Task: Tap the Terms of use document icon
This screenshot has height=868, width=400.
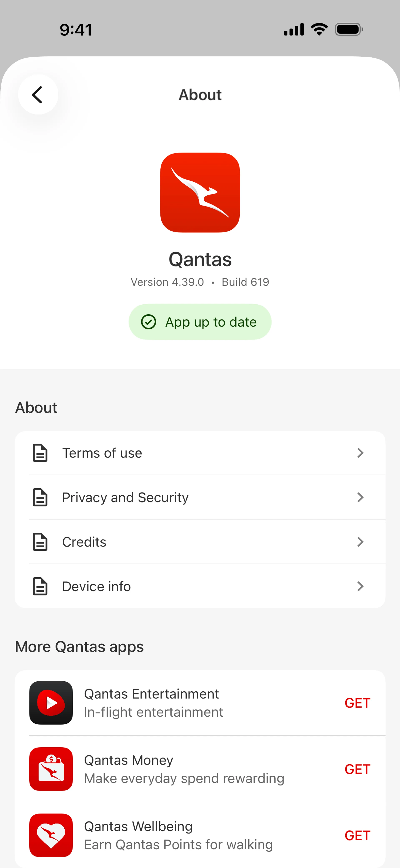Action: [x=40, y=453]
